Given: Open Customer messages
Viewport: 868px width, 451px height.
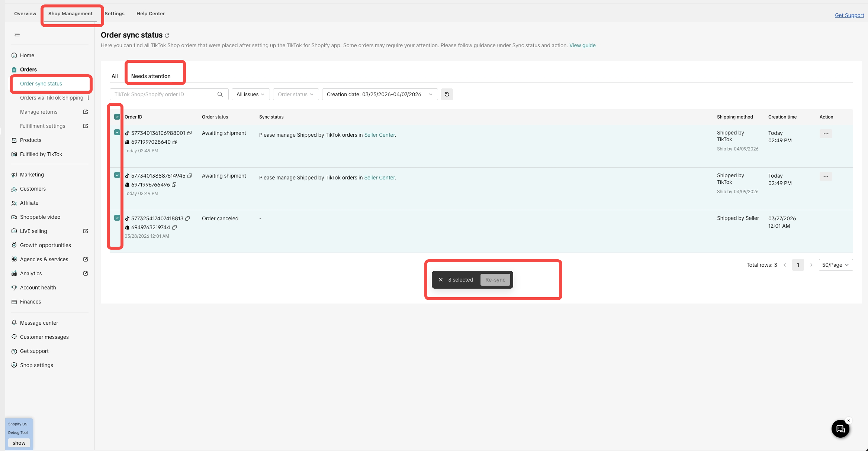Looking at the screenshot, I should pos(44,337).
